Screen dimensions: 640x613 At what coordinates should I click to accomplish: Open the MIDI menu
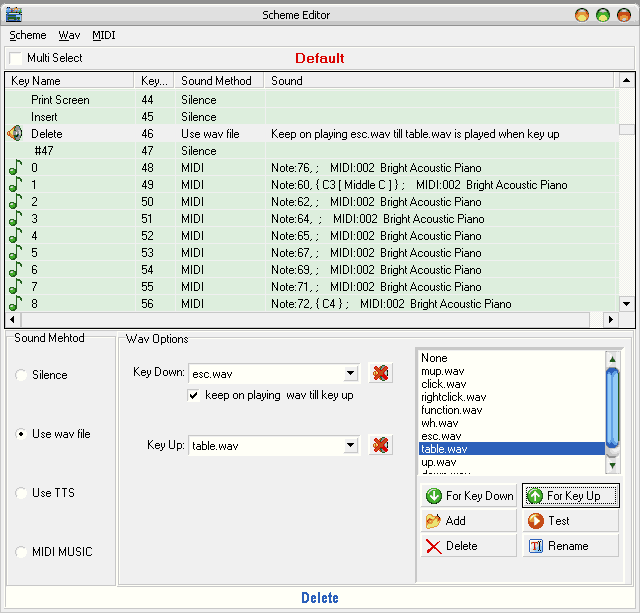click(x=103, y=35)
